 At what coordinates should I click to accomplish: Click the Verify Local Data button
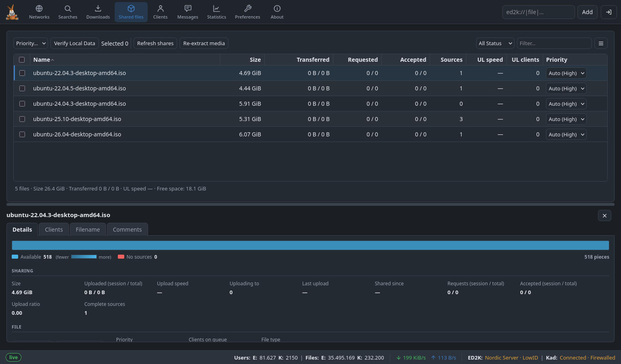coord(75,43)
